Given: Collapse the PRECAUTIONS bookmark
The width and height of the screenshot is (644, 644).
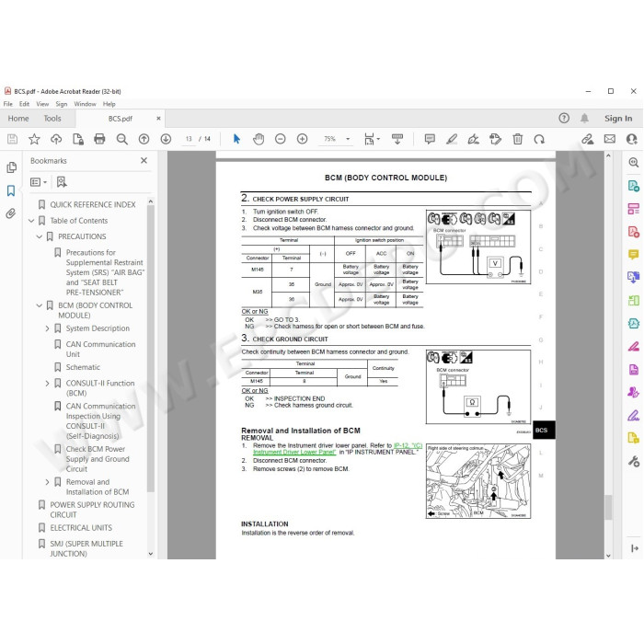Looking at the screenshot, I should click(x=39, y=237).
